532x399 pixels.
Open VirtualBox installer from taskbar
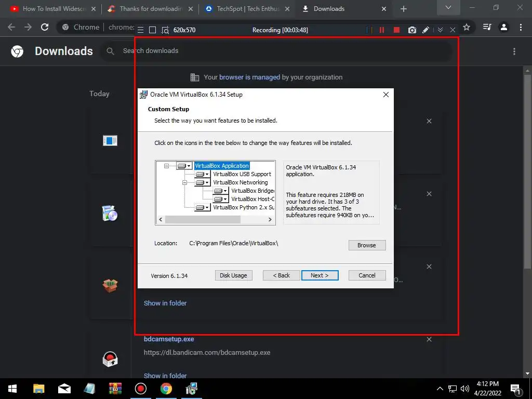click(x=192, y=389)
